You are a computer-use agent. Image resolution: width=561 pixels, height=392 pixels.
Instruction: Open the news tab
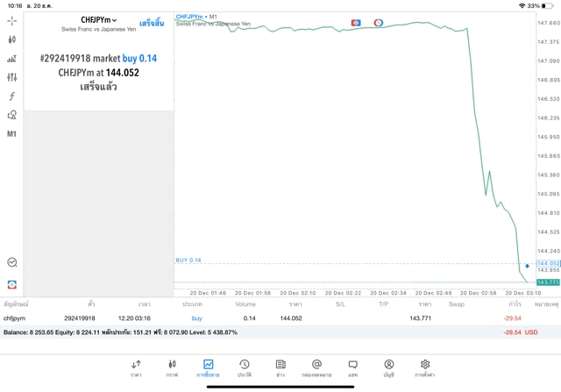(x=280, y=368)
